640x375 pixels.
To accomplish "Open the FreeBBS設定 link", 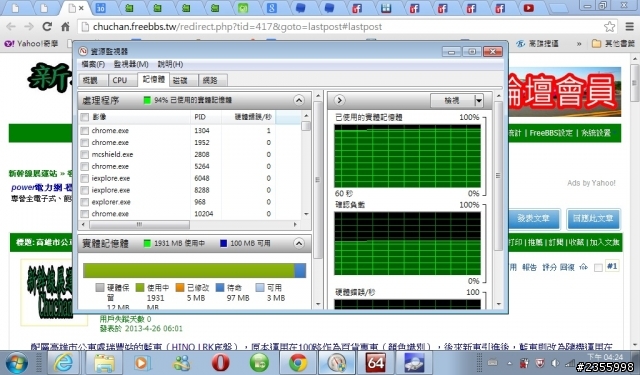I will (x=551, y=133).
